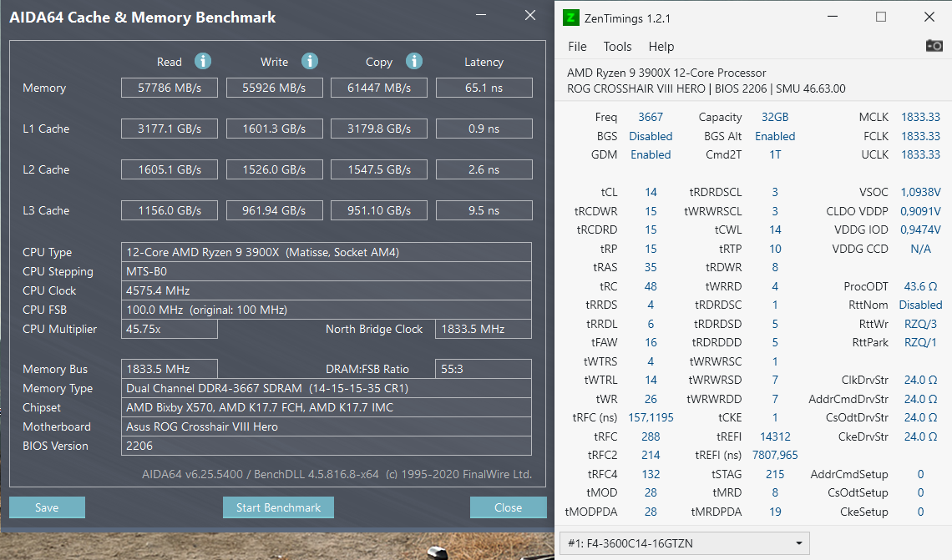Click the CPU Multiplier field 45.75x
This screenshot has height=560, width=952.
[170, 329]
